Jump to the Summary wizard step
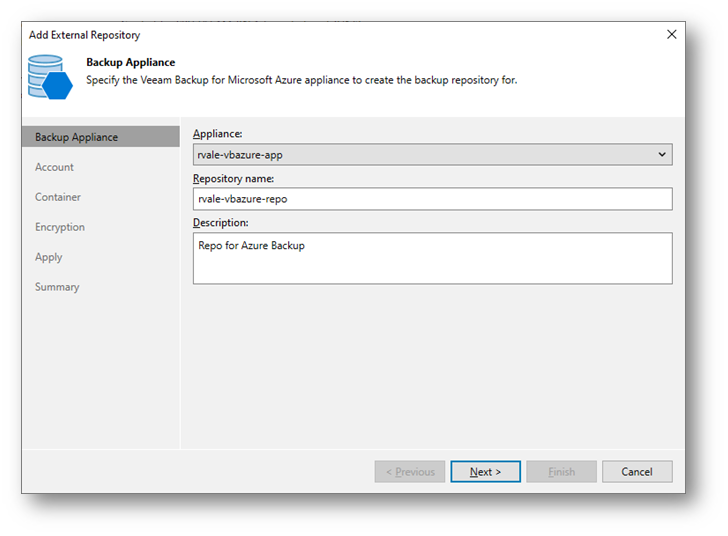728x536 pixels. (57, 287)
